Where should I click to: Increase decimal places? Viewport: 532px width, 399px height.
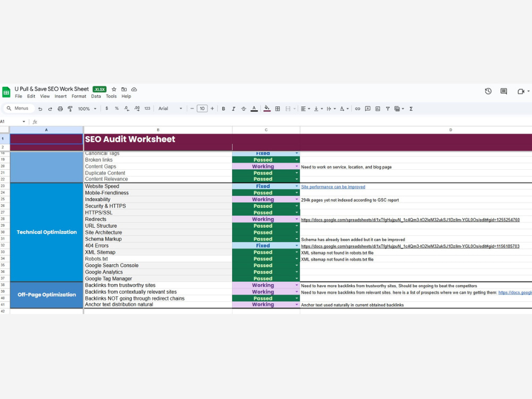pyautogui.click(x=137, y=109)
